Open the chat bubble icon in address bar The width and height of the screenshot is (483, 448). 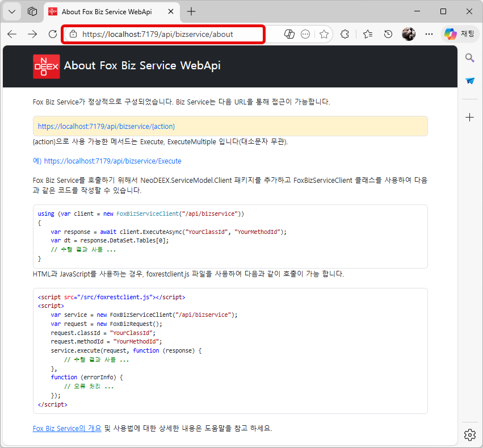pyautogui.click(x=305, y=34)
